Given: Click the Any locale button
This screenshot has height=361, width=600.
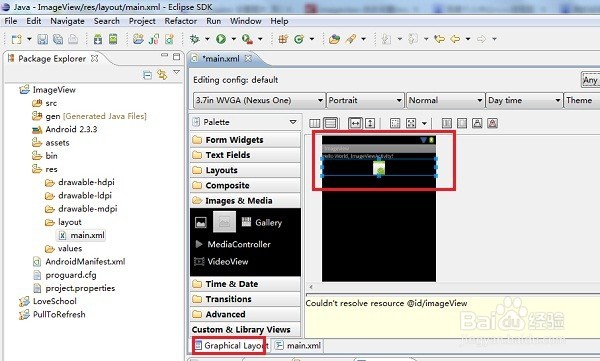Looking at the screenshot, I should 590,80.
